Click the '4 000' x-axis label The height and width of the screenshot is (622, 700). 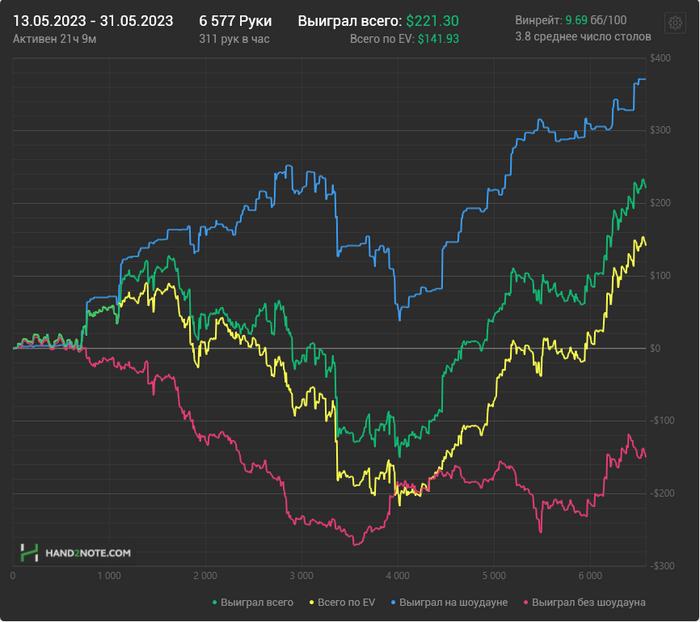(398, 576)
